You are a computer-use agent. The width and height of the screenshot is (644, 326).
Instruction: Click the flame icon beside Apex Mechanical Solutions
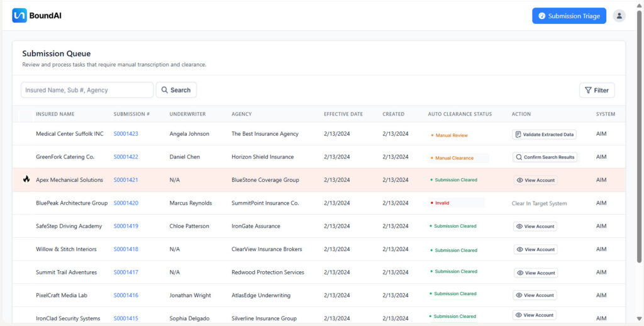click(26, 180)
